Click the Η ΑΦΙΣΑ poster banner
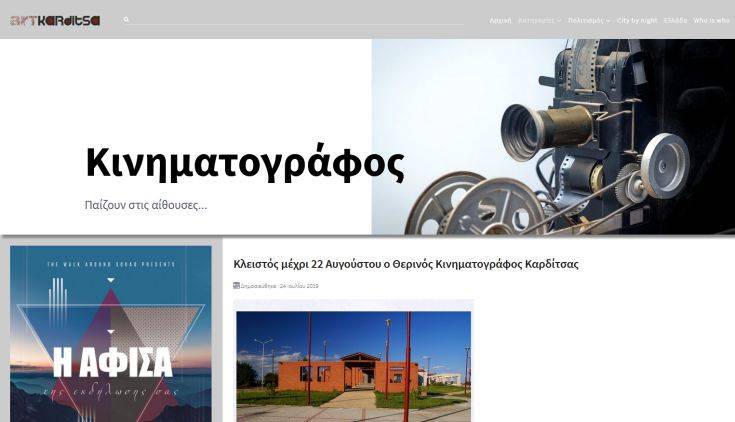The height and width of the screenshot is (422, 735). pyautogui.click(x=111, y=334)
